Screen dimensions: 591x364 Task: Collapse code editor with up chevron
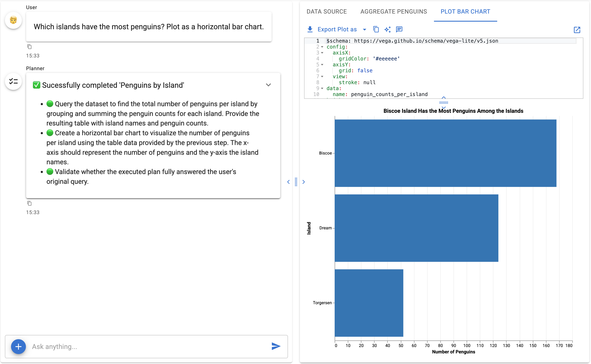[x=444, y=98]
